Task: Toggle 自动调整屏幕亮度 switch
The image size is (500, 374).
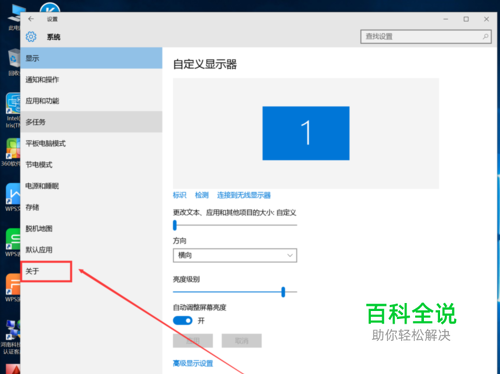Action: (183, 321)
